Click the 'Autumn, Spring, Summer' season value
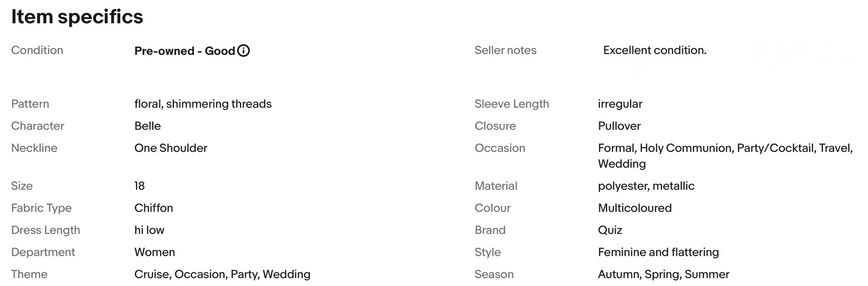This screenshot has width=868, height=286. coord(664,274)
